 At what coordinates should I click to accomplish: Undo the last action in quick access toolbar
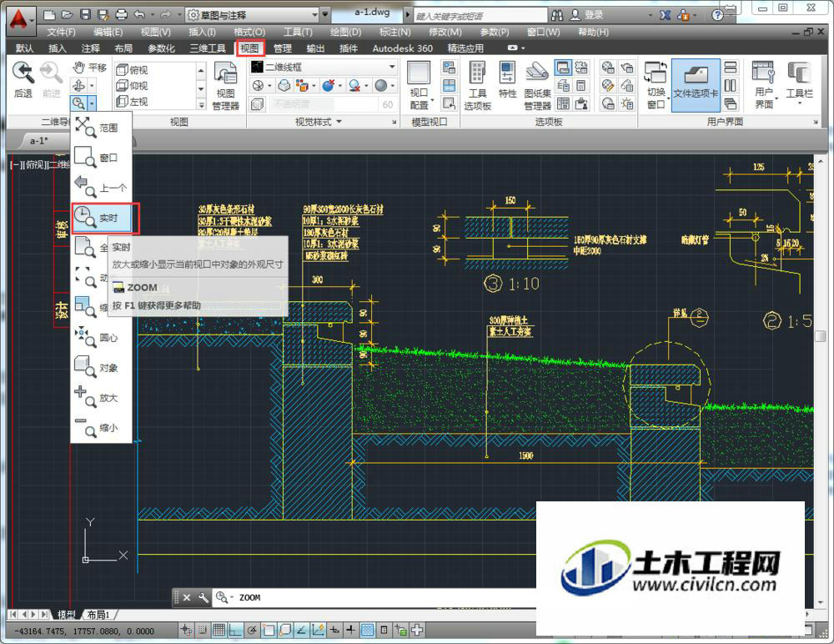coord(139,15)
